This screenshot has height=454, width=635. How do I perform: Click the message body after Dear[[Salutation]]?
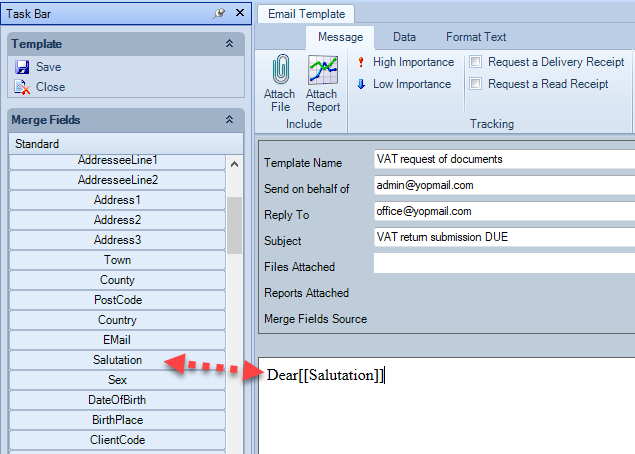[386, 375]
